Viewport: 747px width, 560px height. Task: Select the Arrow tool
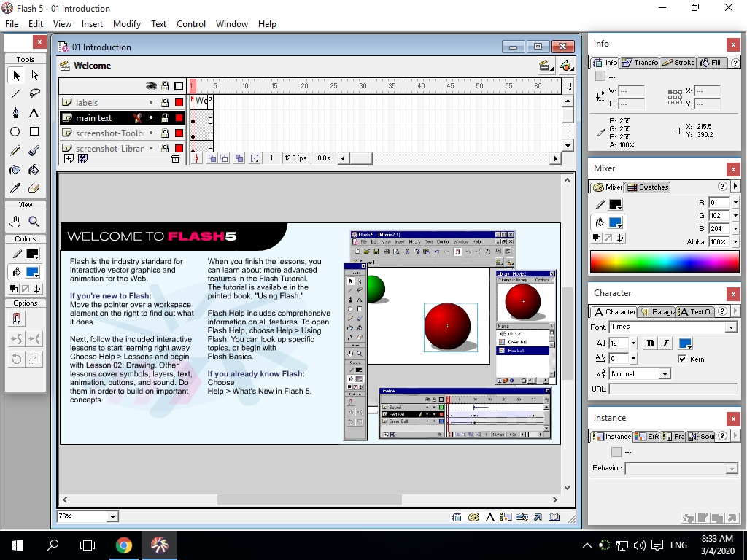(16, 75)
